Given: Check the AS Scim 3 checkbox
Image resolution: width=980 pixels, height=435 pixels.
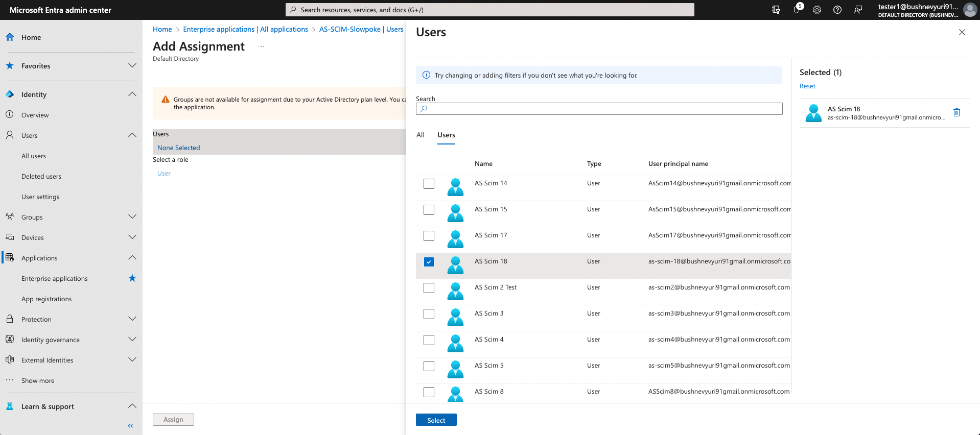Looking at the screenshot, I should pos(429,314).
